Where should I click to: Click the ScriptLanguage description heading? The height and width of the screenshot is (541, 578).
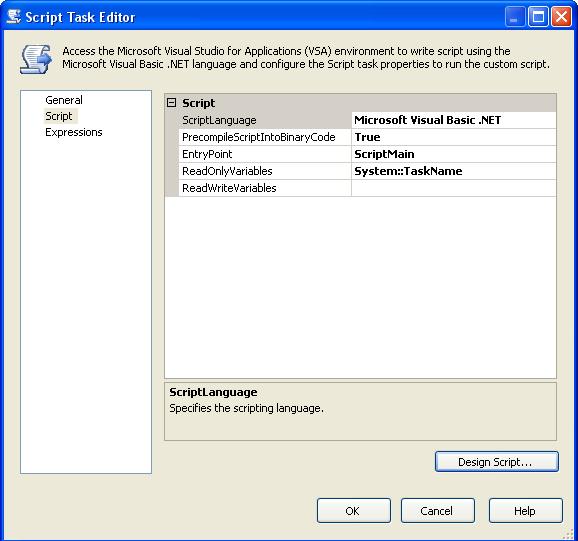click(x=213, y=392)
